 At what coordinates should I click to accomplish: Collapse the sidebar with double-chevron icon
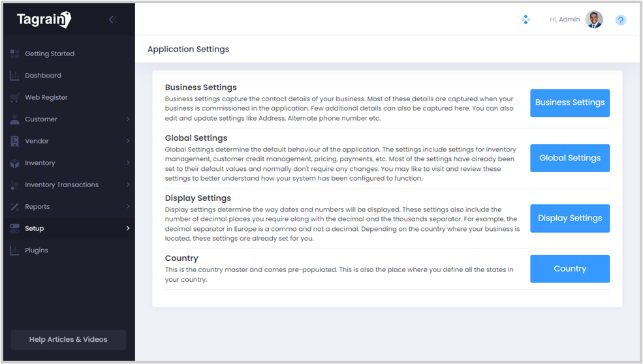coord(112,20)
